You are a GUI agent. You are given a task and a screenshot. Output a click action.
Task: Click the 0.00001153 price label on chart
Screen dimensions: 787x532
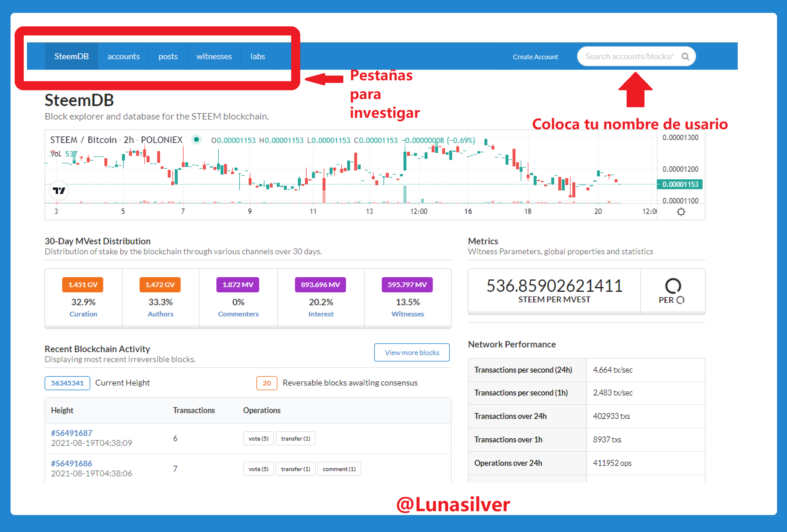pos(680,184)
